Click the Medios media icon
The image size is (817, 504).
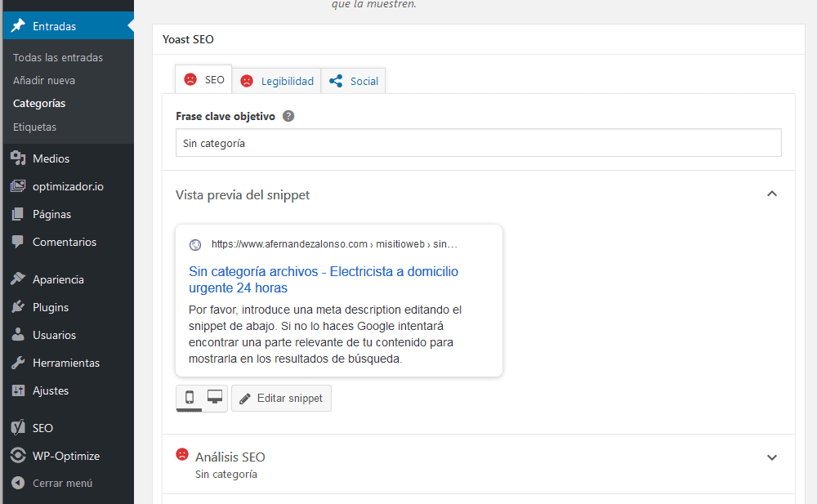tap(18, 158)
